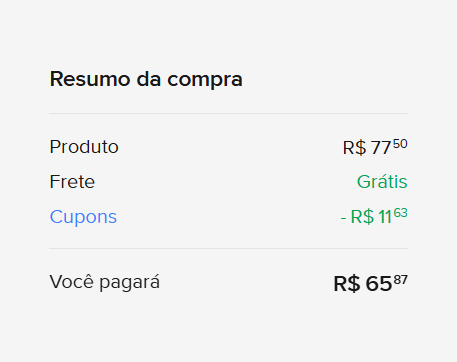The image size is (457, 362).
Task: Click the word compra in the heading
Action: point(205,81)
